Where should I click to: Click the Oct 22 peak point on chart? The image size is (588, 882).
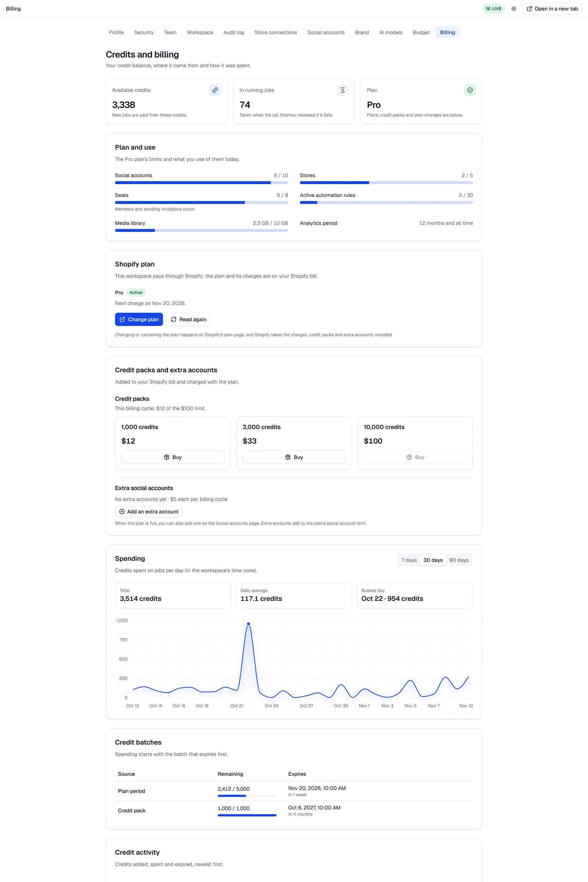point(248,624)
